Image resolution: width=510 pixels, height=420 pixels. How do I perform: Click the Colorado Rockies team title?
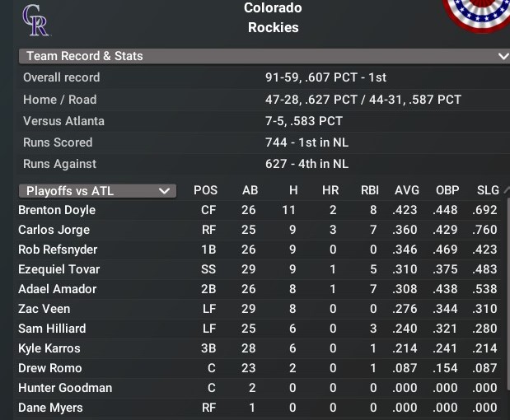(x=273, y=18)
